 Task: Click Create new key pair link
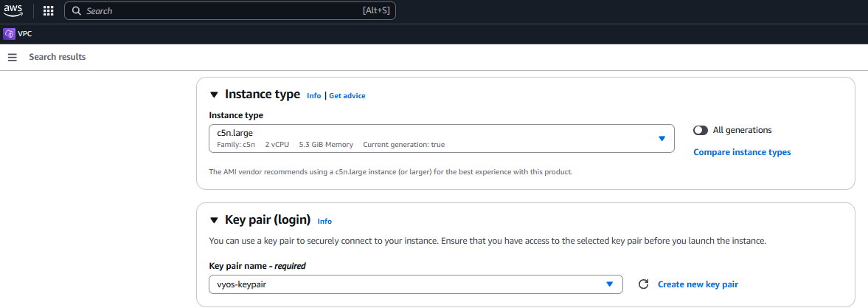tap(698, 284)
